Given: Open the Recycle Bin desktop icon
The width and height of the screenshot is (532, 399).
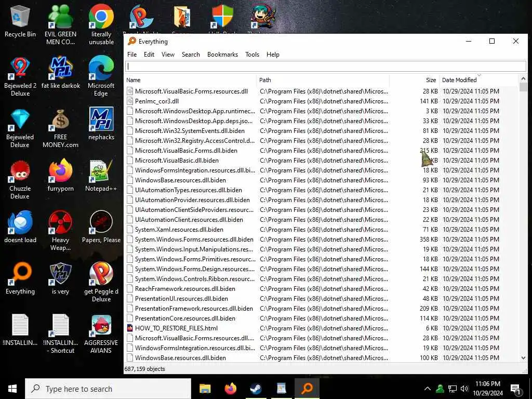Looking at the screenshot, I should pyautogui.click(x=20, y=21).
